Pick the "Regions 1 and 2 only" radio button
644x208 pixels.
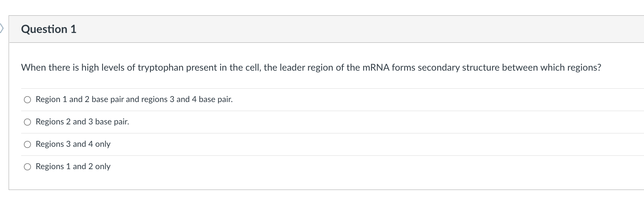pyautogui.click(x=27, y=167)
